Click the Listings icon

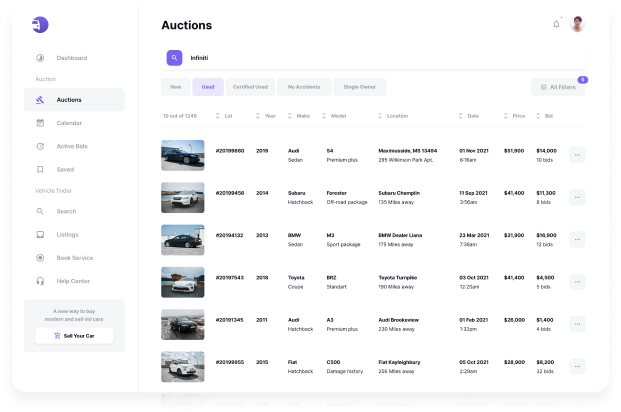[40, 235]
